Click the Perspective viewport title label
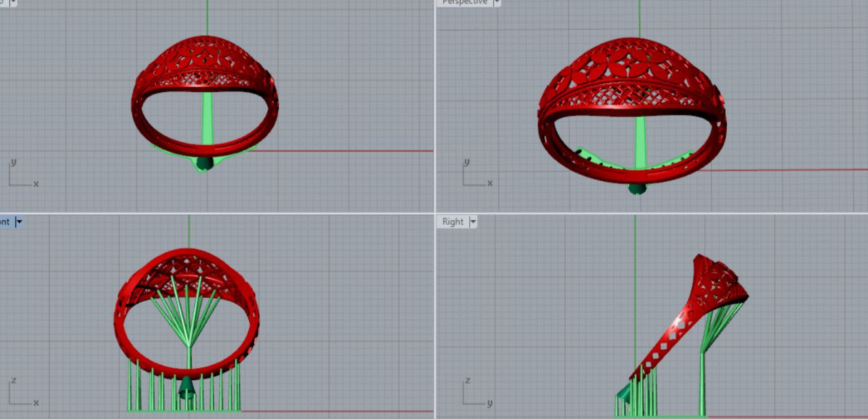Image resolution: width=868 pixels, height=419 pixels. point(465,3)
